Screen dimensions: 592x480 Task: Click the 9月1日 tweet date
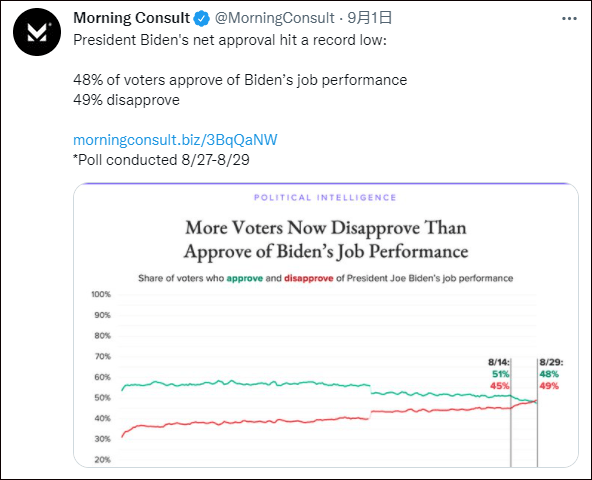click(369, 18)
